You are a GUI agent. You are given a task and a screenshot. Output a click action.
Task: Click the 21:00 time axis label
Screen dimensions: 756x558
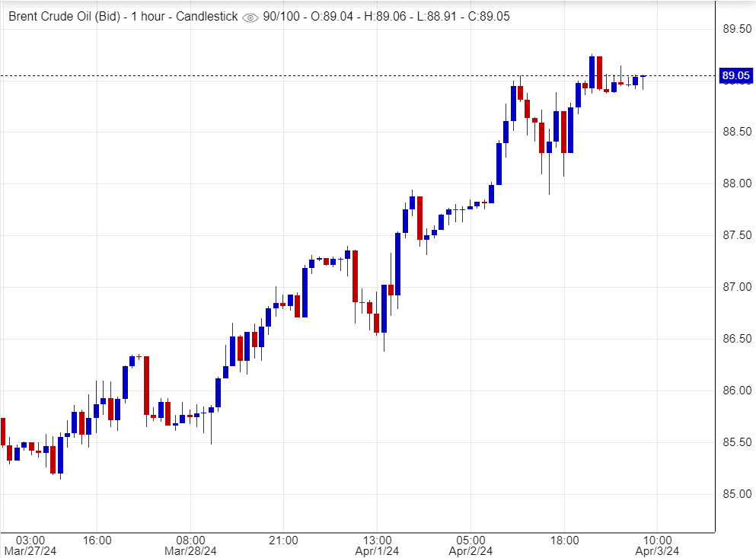(x=283, y=540)
